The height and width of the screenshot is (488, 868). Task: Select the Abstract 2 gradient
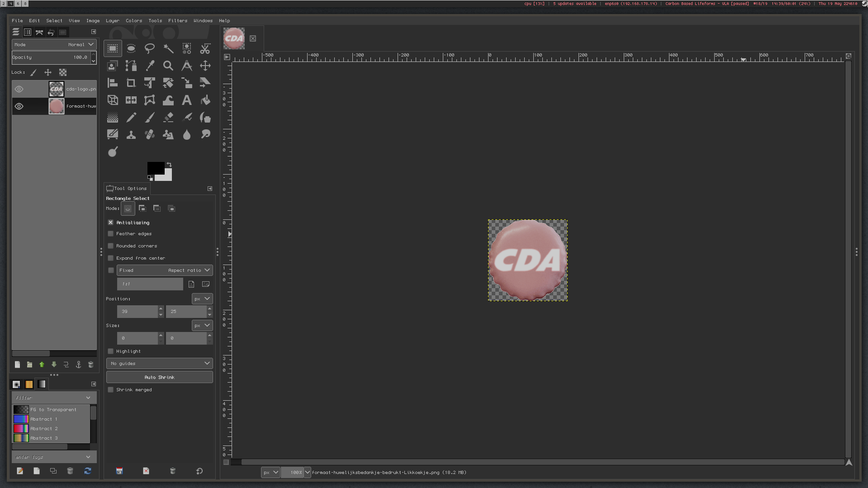pyautogui.click(x=44, y=429)
